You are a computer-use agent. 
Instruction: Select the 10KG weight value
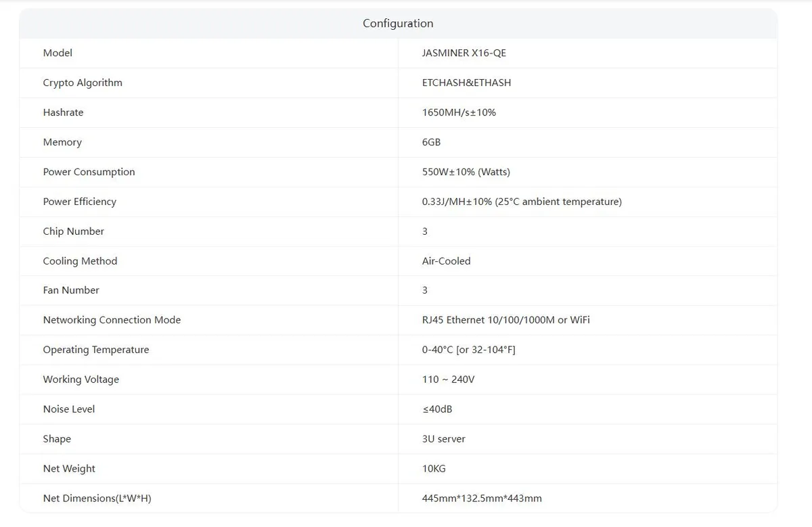(x=434, y=469)
